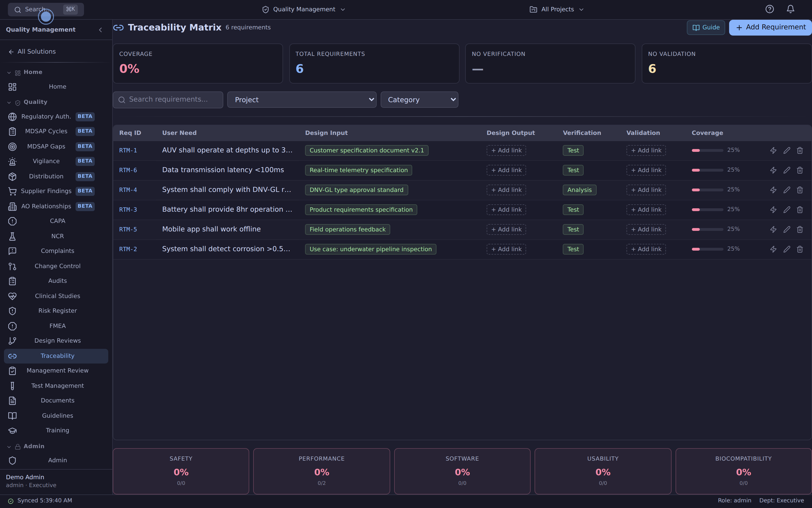The height and width of the screenshot is (508, 812).
Task: Open the Quality Management solution dropdown
Action: coord(303,9)
